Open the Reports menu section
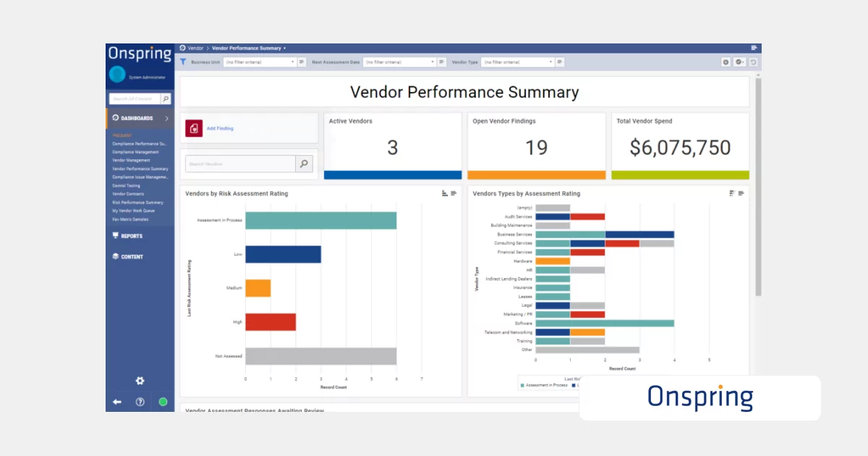Screen dimensions: 868x456 coord(127,236)
